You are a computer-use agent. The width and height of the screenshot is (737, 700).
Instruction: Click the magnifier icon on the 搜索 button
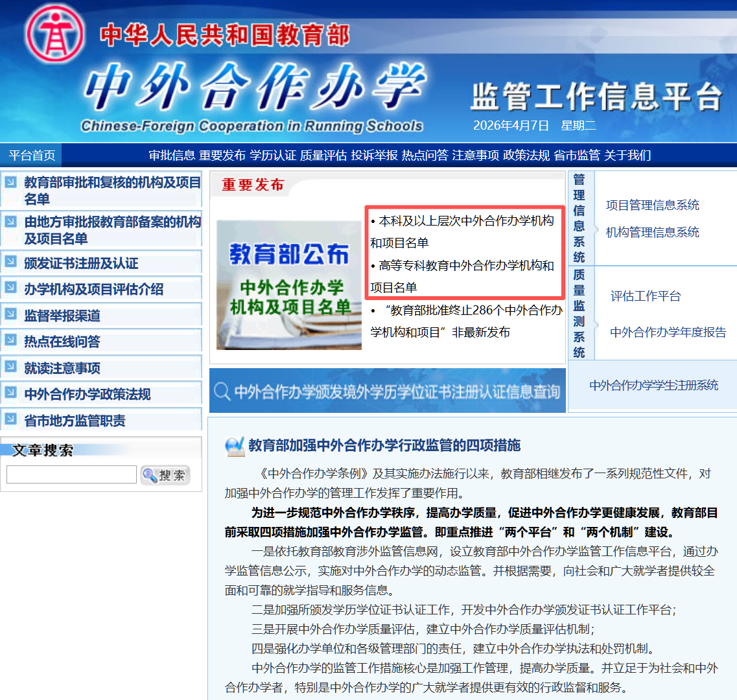click(x=150, y=475)
